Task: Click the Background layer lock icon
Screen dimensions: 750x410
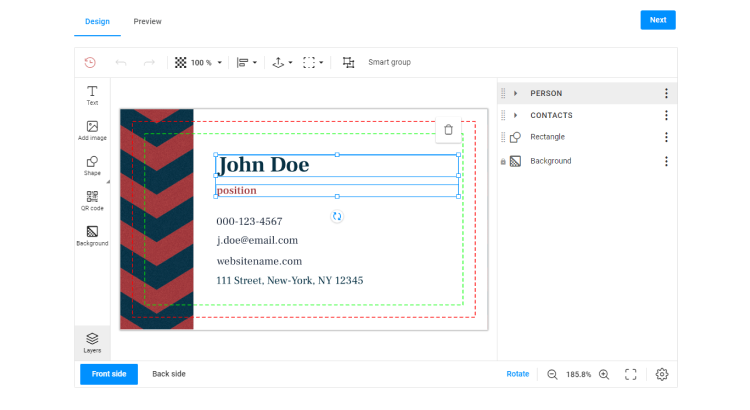Action: click(503, 162)
